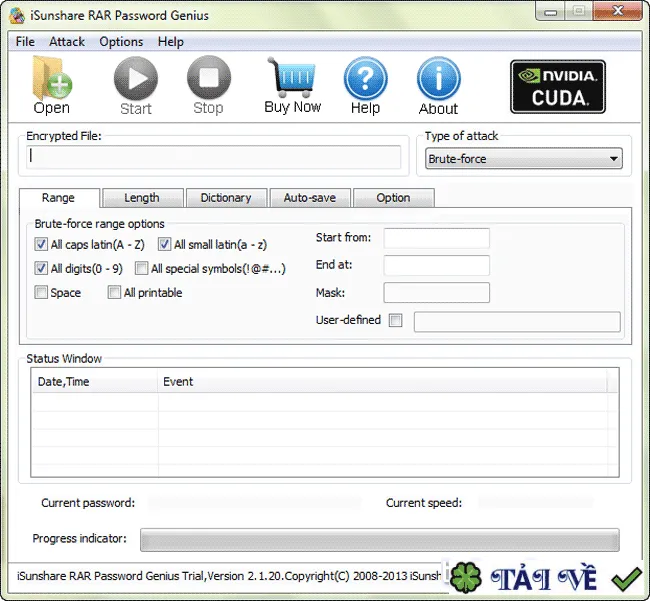
Task: Switch to the Auto-save tab
Action: (310, 198)
